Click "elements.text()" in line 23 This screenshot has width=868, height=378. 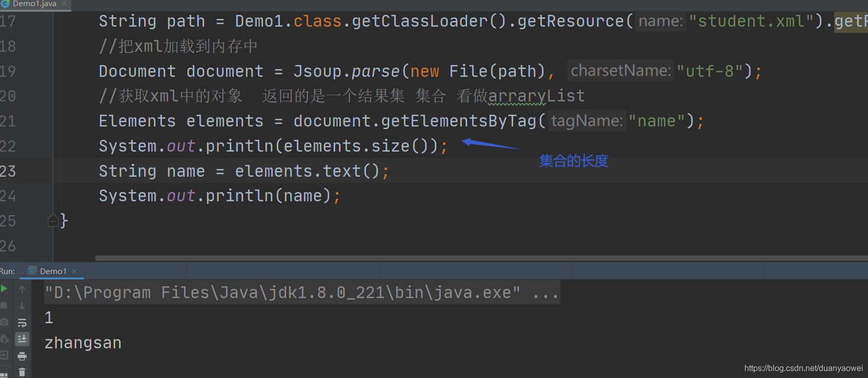point(307,171)
